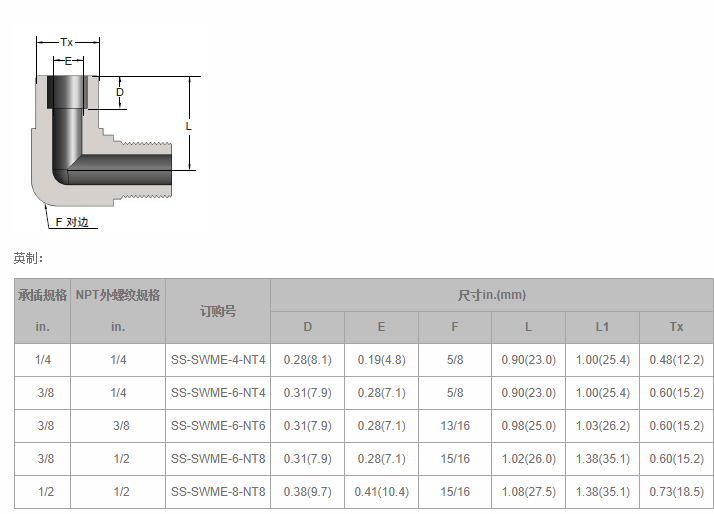Click the Tx dimension label in diagram
This screenshot has height=514, width=714.
(66, 42)
